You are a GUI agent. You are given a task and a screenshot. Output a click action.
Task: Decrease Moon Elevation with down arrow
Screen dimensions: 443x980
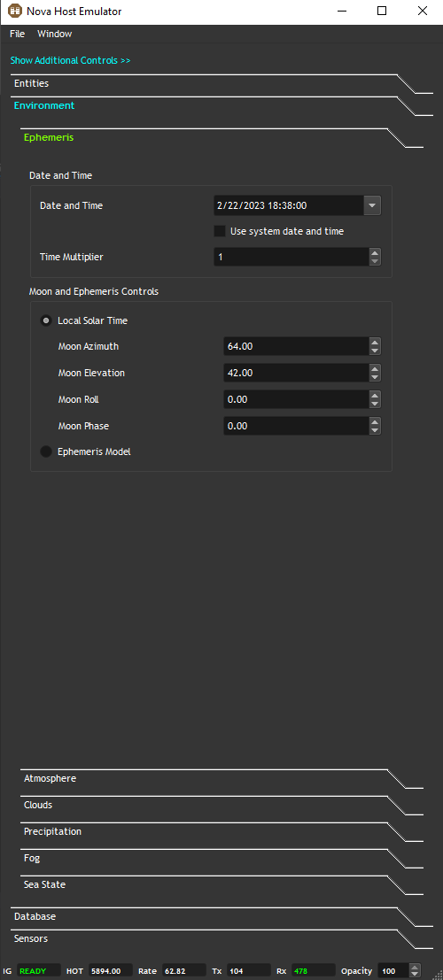pyautogui.click(x=375, y=377)
